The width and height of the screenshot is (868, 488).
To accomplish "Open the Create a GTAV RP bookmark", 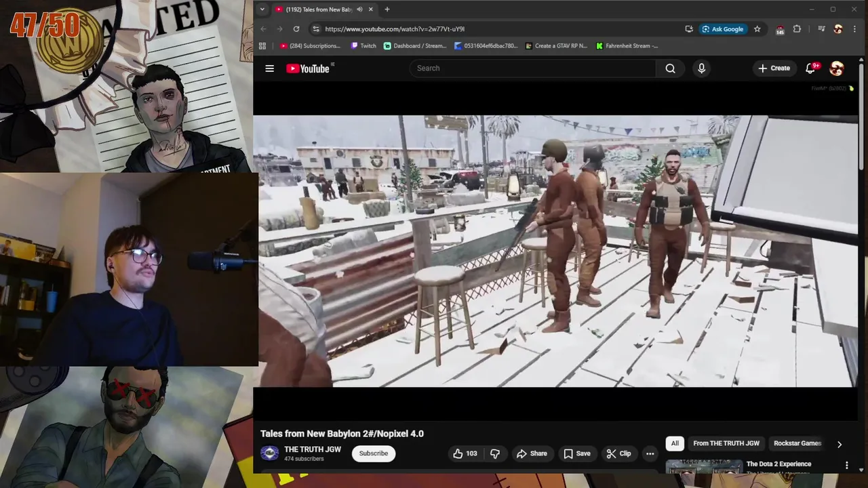I will coord(557,46).
